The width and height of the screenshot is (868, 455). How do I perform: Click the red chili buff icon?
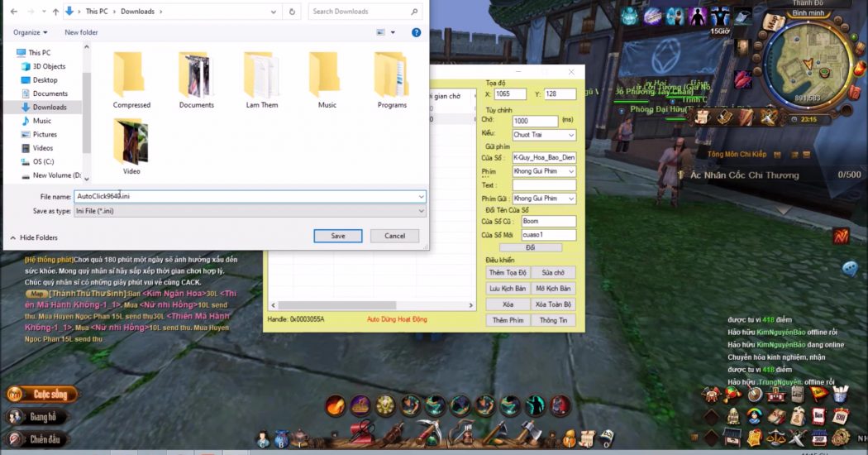pyautogui.click(x=742, y=79)
